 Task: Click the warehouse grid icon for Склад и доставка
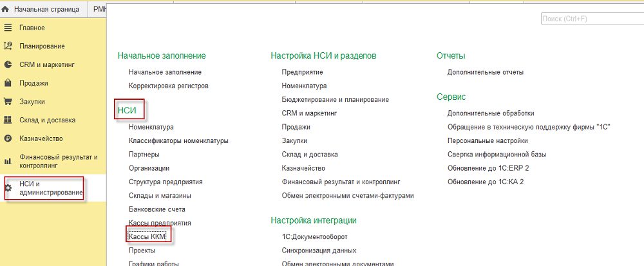7,120
